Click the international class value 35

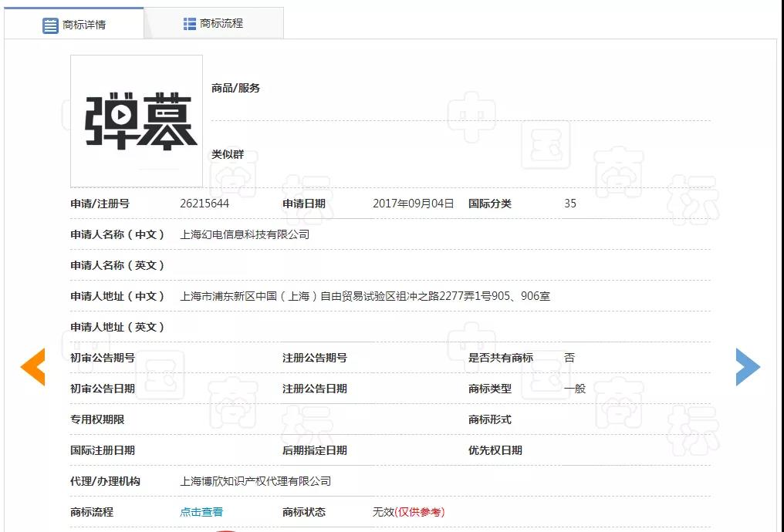coord(570,204)
